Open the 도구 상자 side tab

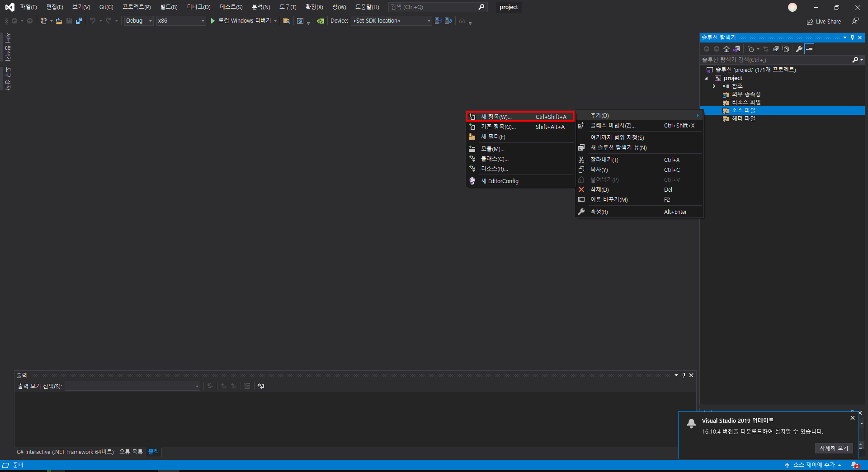(8, 79)
